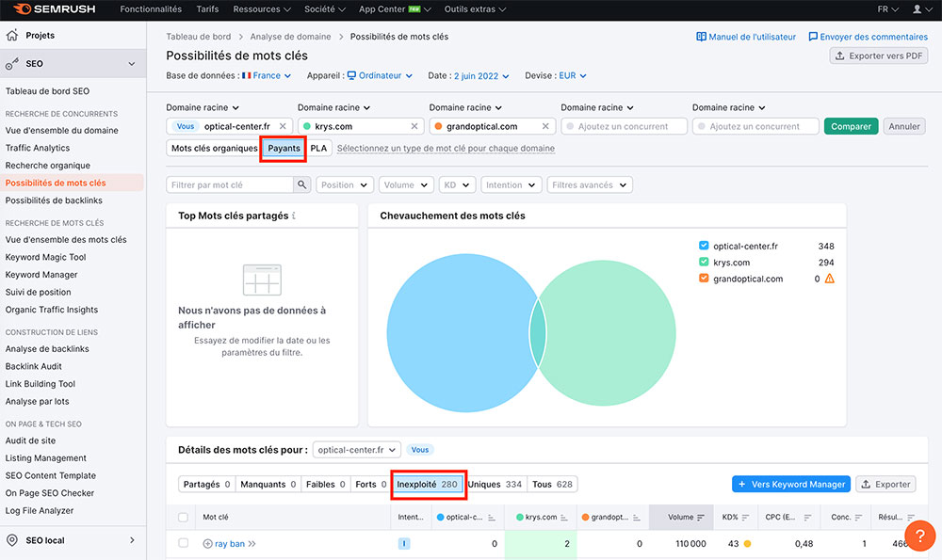942x560 pixels.
Task: Switch to the Inexploité tab
Action: [x=427, y=485]
